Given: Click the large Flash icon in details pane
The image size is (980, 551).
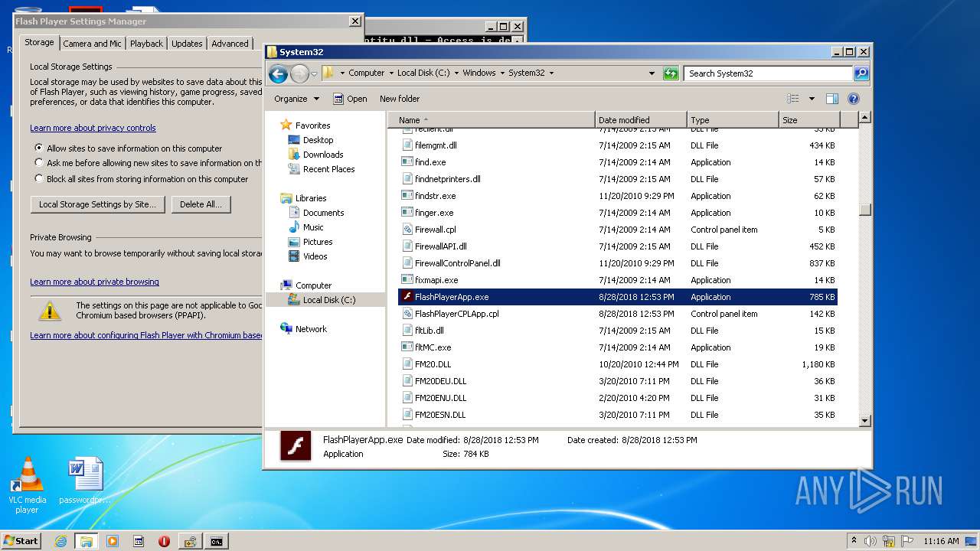Looking at the screenshot, I should coord(296,446).
